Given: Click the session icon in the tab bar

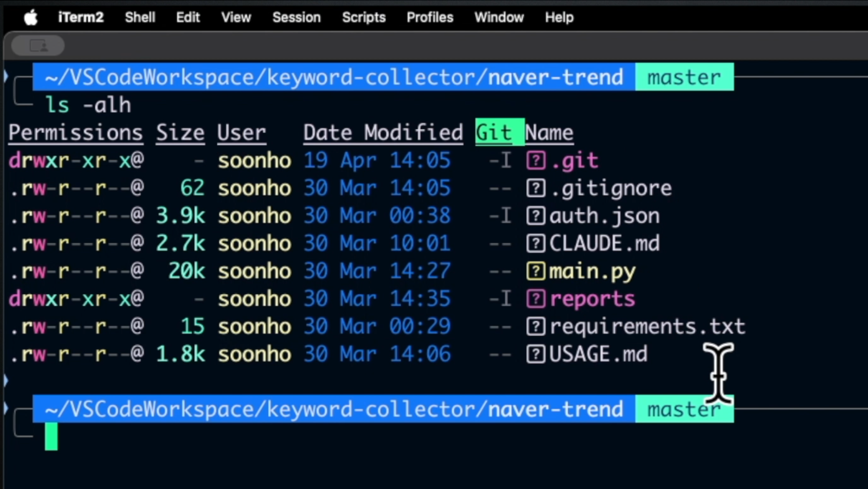Looking at the screenshot, I should pos(38,46).
